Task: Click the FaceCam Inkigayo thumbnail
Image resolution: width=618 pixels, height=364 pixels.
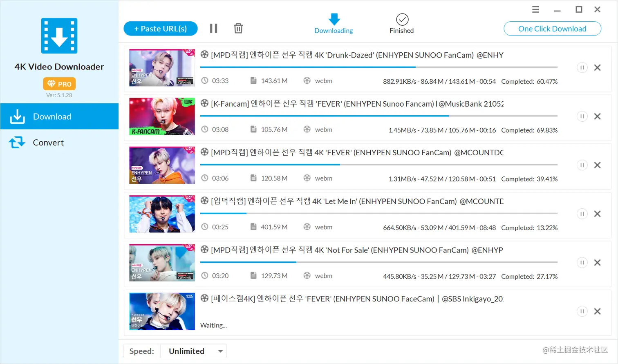Action: (162, 311)
